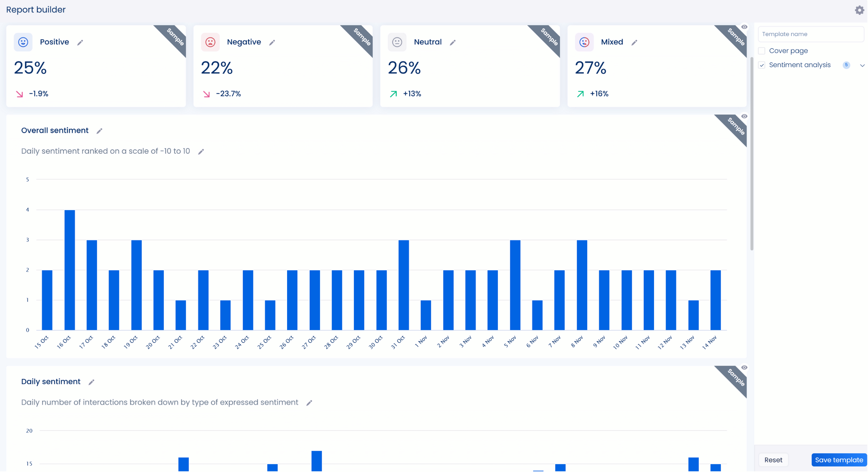
Task: Edit the Daily sentiment title
Action: [91, 382]
